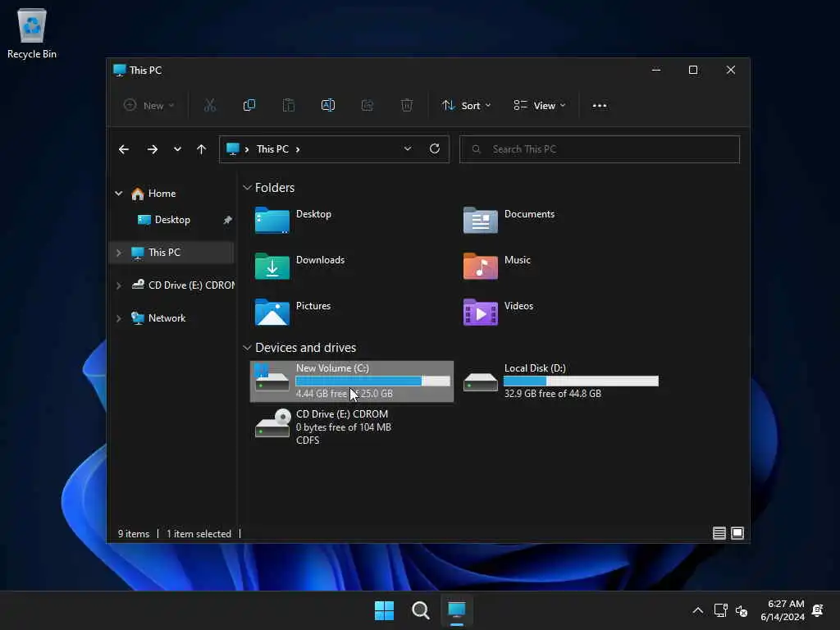Go forward with the right arrow
This screenshot has width=840, height=630.
(152, 149)
